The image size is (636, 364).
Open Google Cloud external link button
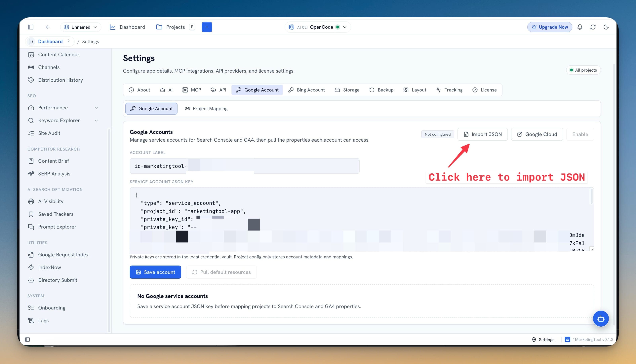point(537,134)
